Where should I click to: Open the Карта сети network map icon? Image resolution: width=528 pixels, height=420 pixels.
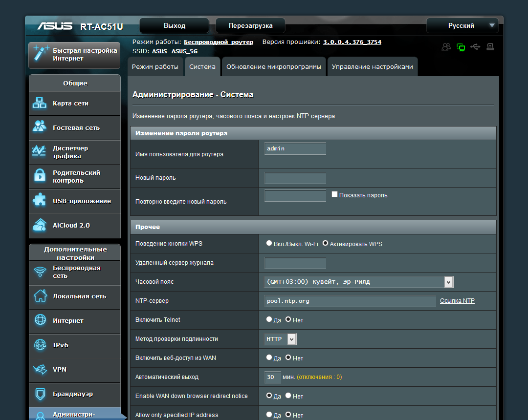pyautogui.click(x=40, y=103)
